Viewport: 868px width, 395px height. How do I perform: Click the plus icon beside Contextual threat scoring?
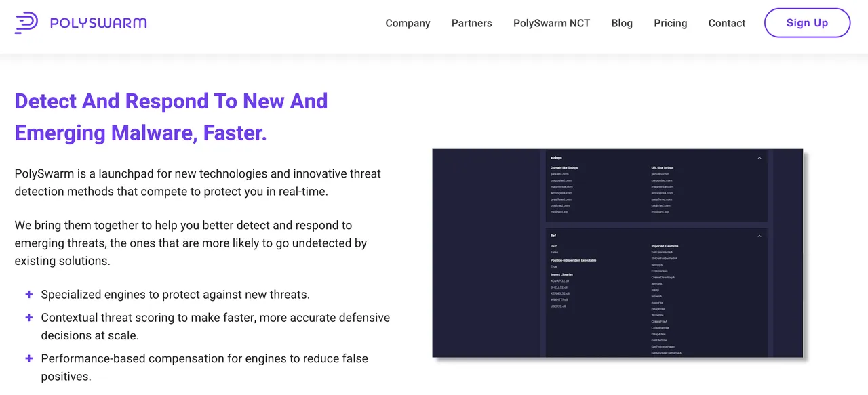pyautogui.click(x=29, y=317)
